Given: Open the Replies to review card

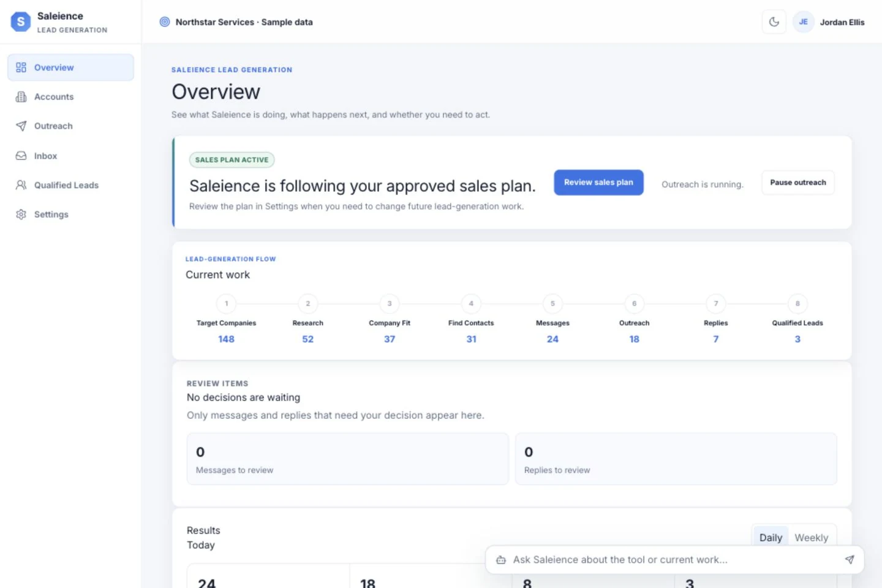Looking at the screenshot, I should [676, 459].
